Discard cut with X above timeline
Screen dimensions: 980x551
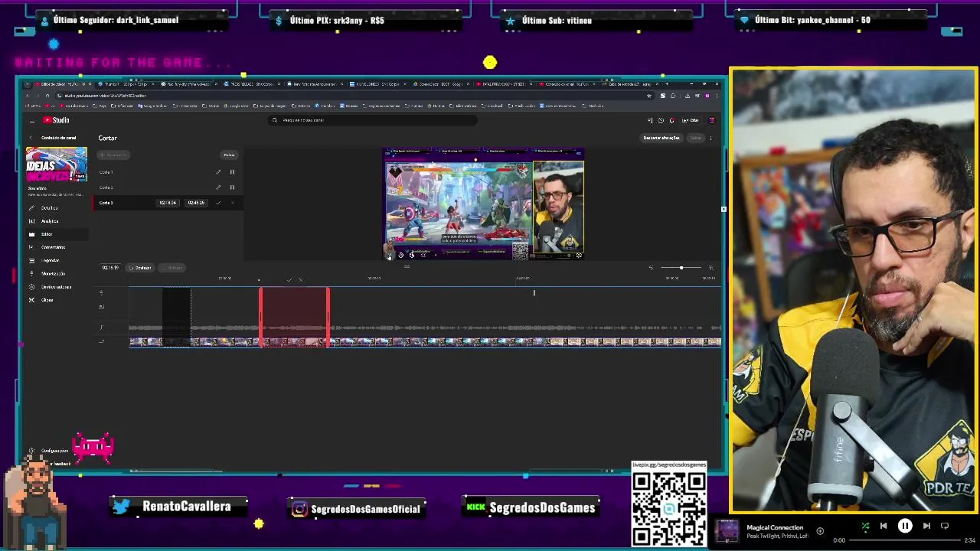pyautogui.click(x=300, y=279)
